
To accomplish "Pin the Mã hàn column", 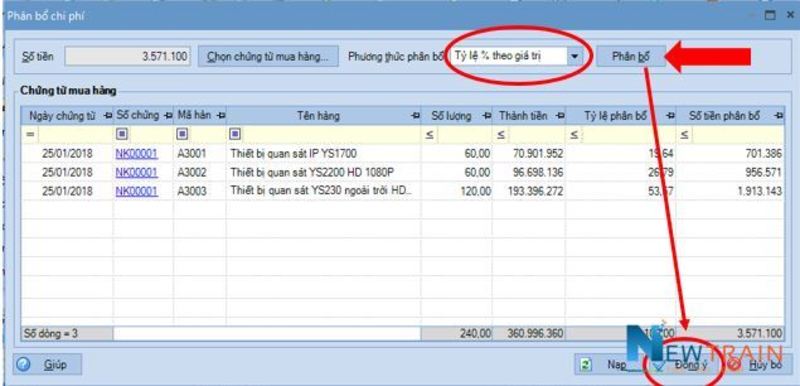I will point(220,116).
